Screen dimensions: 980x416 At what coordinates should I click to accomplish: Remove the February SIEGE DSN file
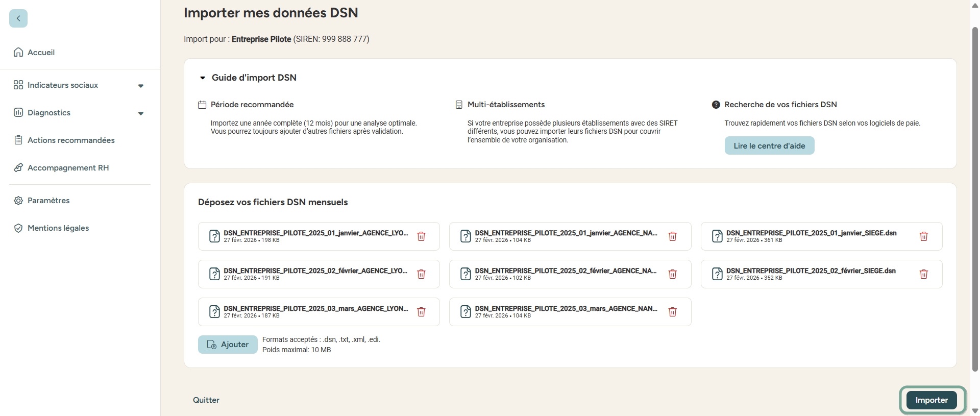click(923, 274)
